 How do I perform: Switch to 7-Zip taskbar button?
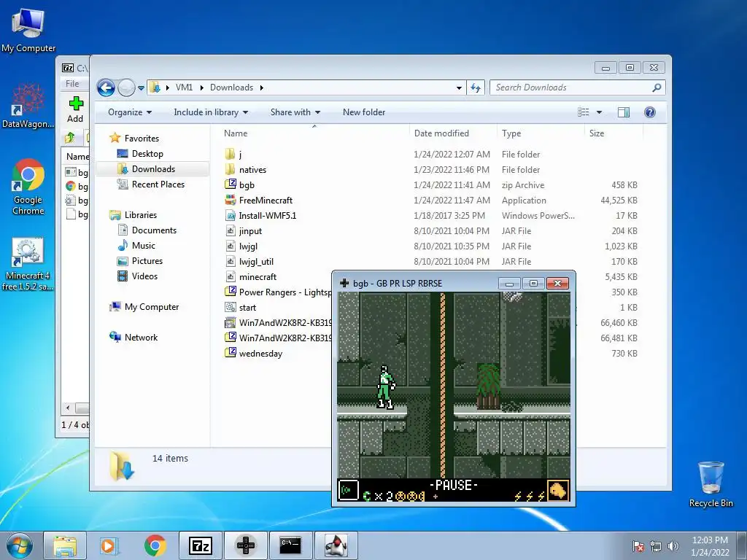tap(200, 545)
